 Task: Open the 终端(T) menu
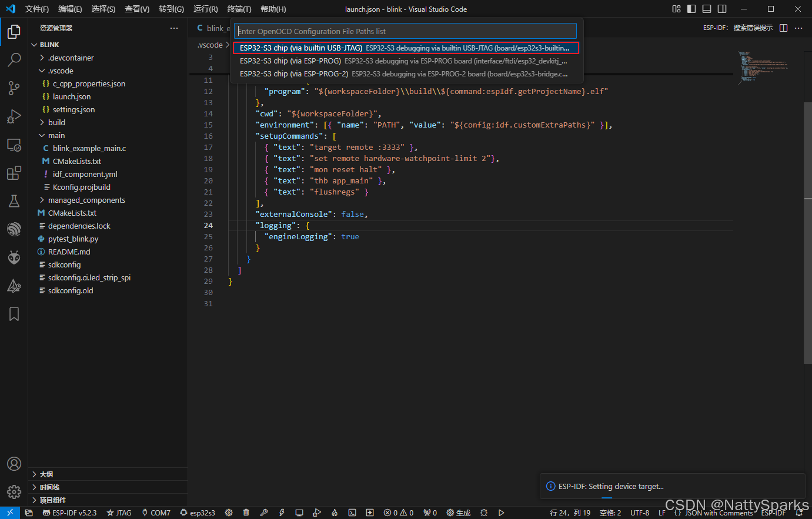coord(239,9)
